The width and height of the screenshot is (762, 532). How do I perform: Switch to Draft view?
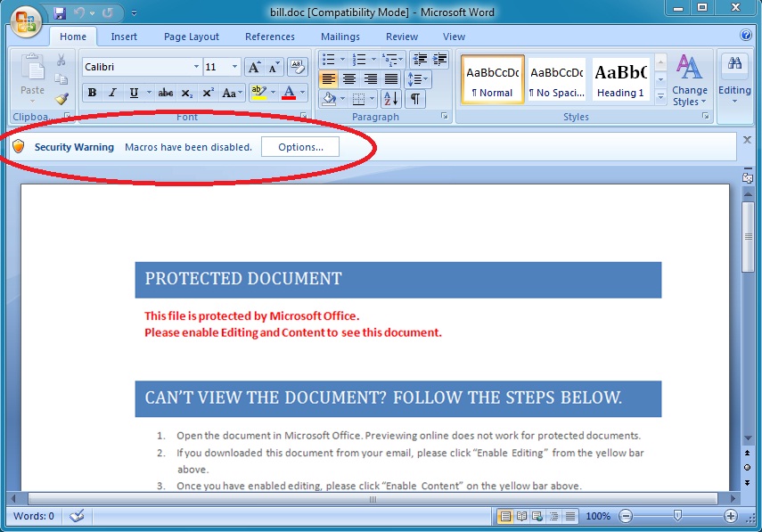(570, 516)
